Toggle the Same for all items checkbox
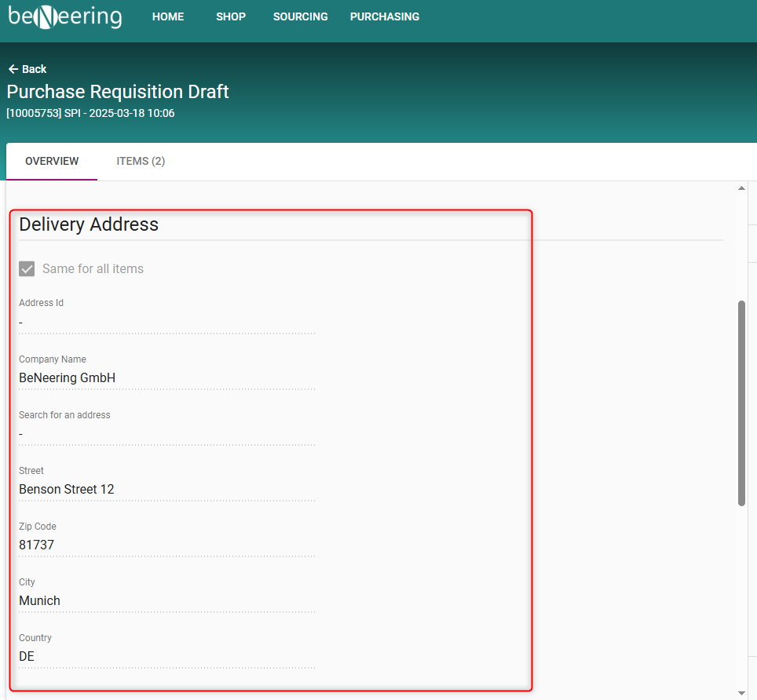The height and width of the screenshot is (700, 757). coord(27,269)
